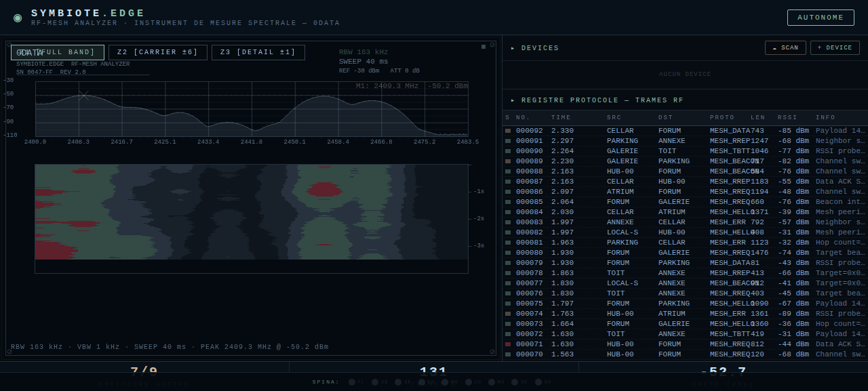
Task: Select frame number 000070
Action: click(x=529, y=354)
